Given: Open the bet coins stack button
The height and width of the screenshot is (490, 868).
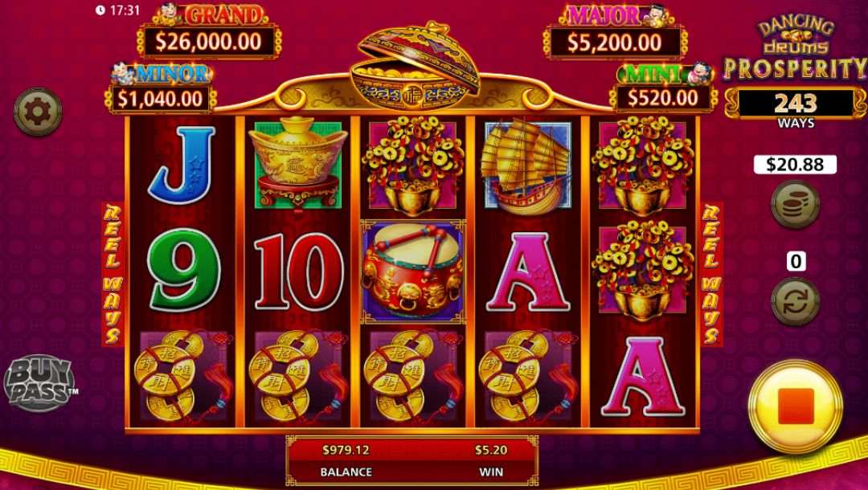Looking at the screenshot, I should [796, 204].
